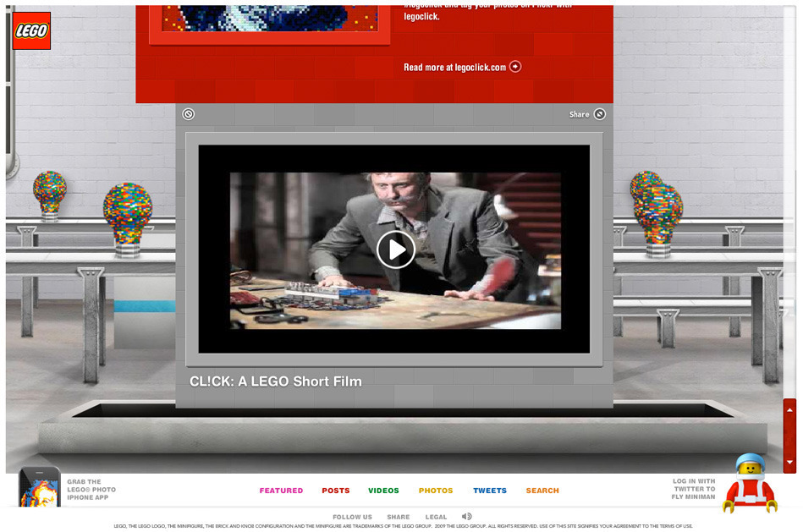Image resolution: width=803 pixels, height=532 pixels.
Task: Click the Follow Us footer link
Action: pos(352,517)
